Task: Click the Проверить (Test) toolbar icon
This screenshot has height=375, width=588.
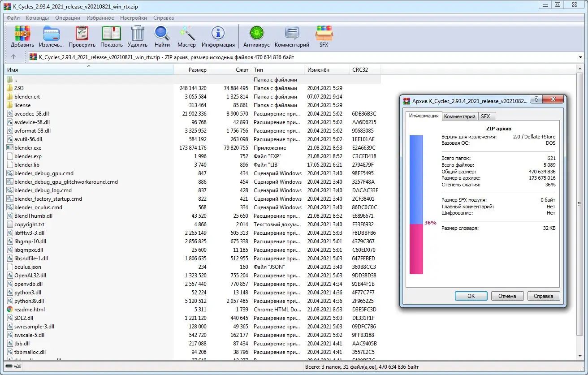Action: click(x=82, y=34)
